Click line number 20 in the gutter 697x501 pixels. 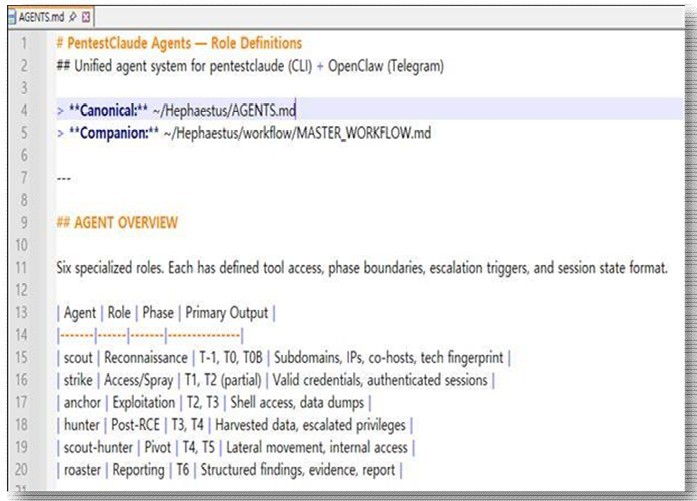pos(21,469)
